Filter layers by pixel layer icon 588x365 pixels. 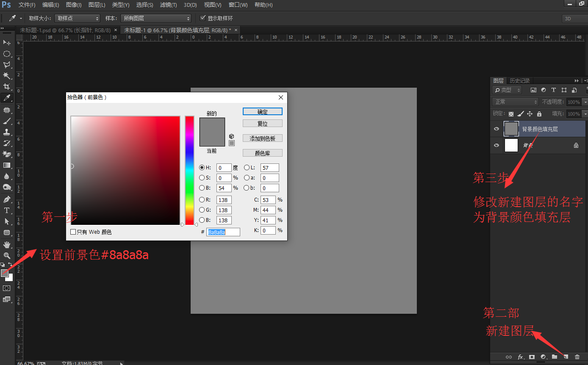(533, 90)
